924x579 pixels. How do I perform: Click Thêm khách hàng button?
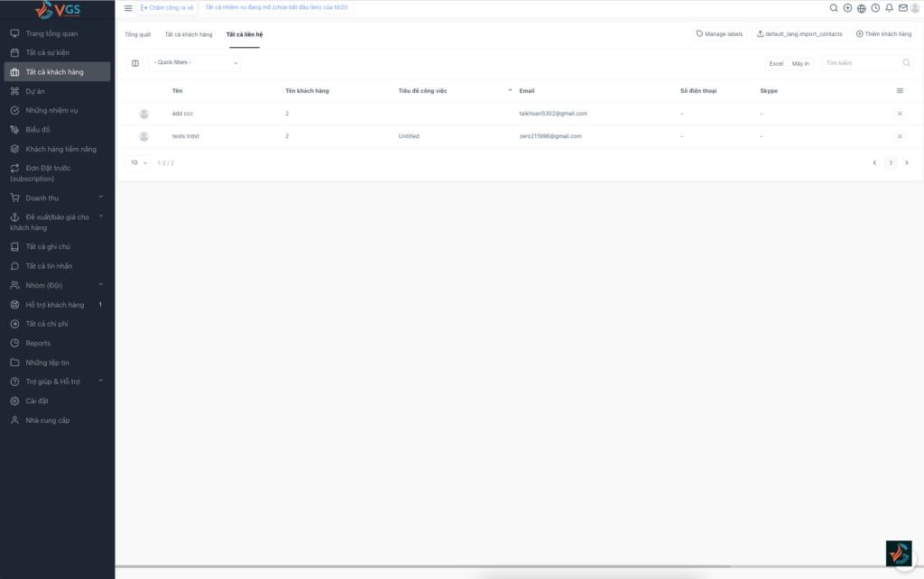[x=883, y=33]
